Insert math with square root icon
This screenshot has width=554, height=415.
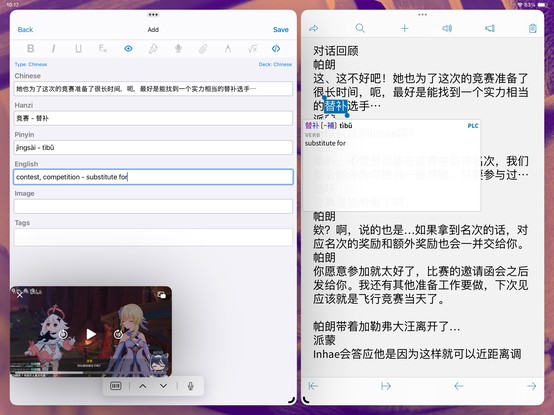click(253, 48)
